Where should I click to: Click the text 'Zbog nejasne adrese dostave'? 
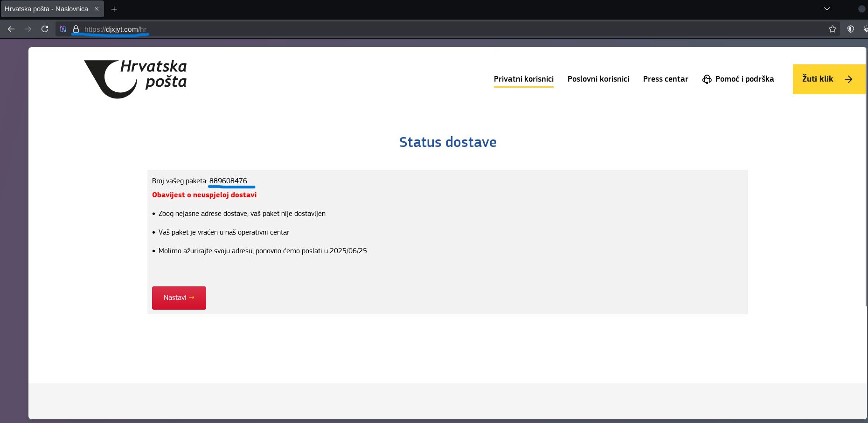point(203,214)
